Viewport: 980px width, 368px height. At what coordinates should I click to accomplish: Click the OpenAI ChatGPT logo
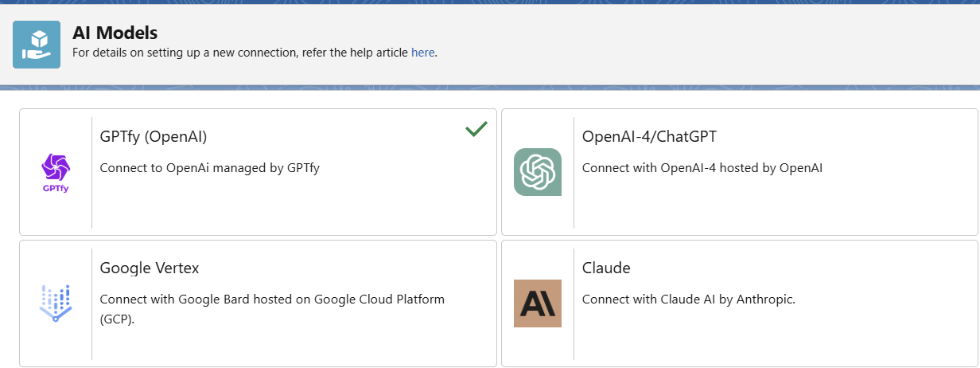click(538, 172)
